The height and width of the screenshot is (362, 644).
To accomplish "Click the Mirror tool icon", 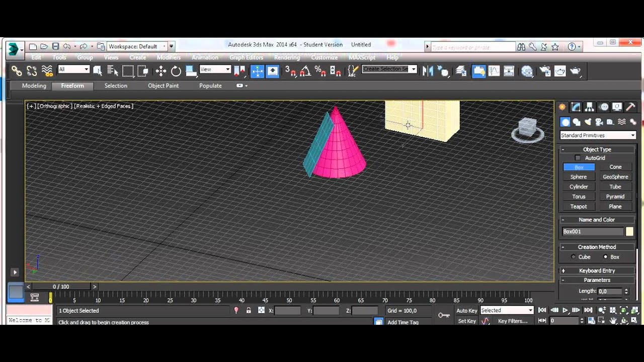I will (428, 71).
